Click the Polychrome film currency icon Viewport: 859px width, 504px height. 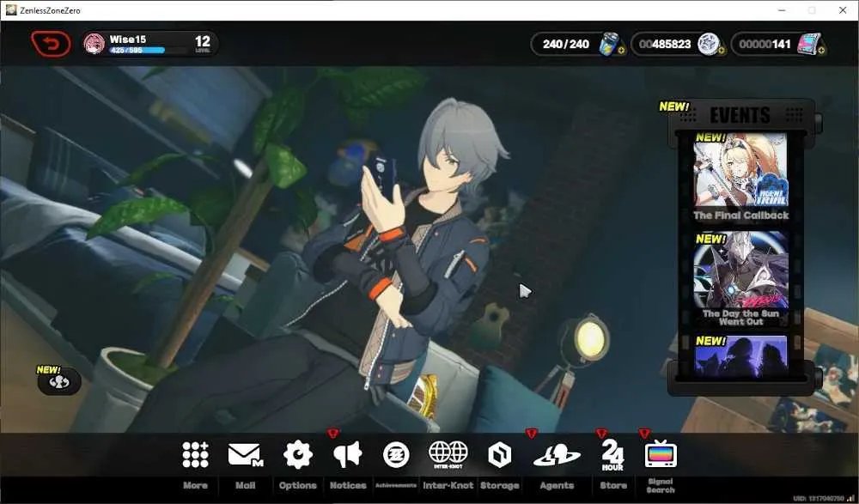(x=809, y=44)
